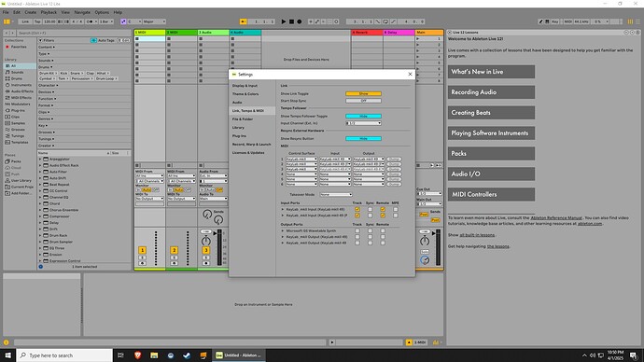Switch to Record, Warp & Launch tab
644x362 pixels.
point(252,145)
